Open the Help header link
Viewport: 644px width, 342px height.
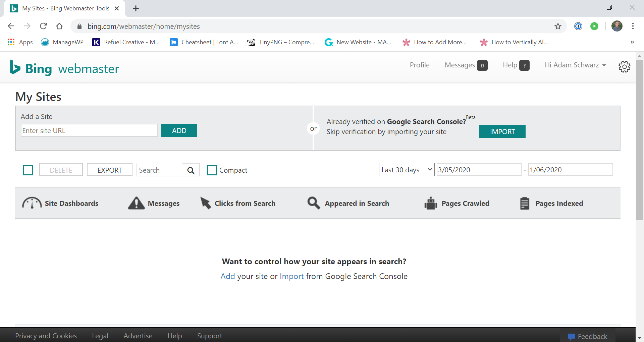click(x=510, y=65)
